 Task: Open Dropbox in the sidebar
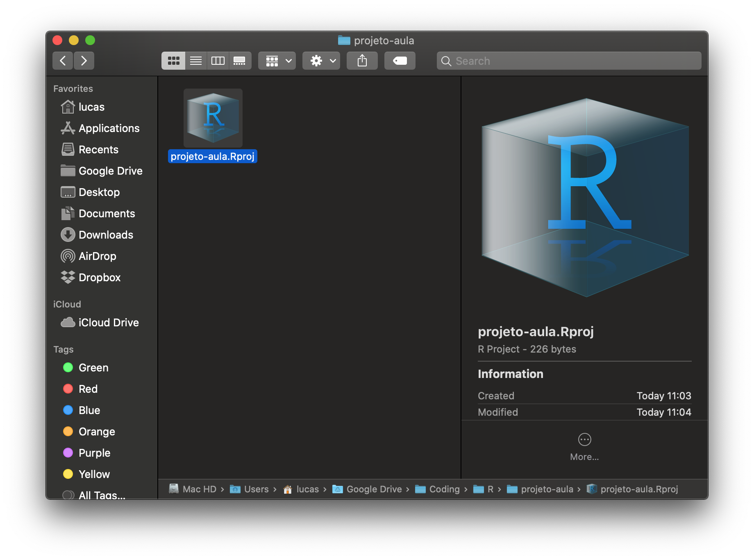[99, 278]
